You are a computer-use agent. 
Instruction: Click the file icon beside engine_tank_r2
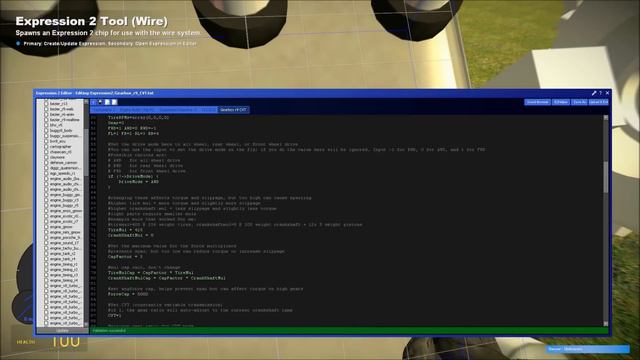[x=46, y=253]
